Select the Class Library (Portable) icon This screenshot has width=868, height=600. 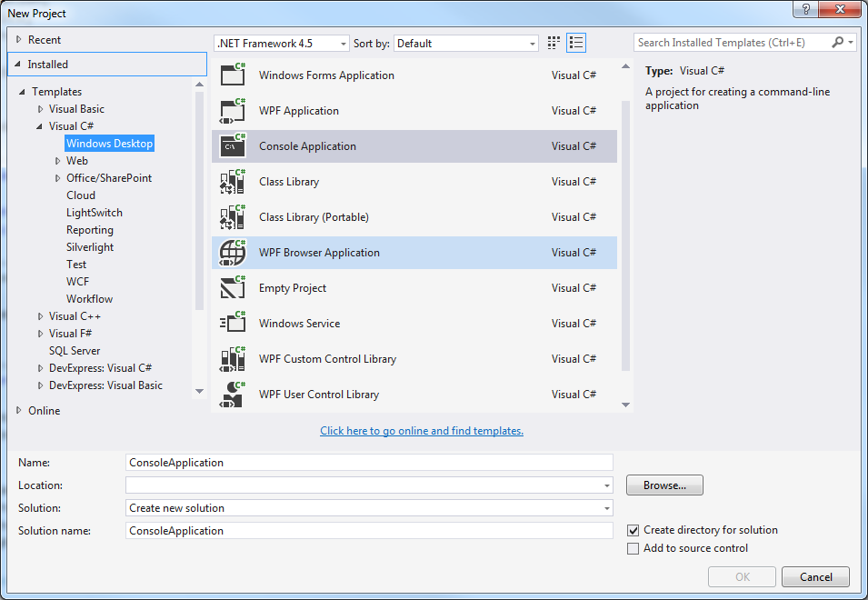233,217
